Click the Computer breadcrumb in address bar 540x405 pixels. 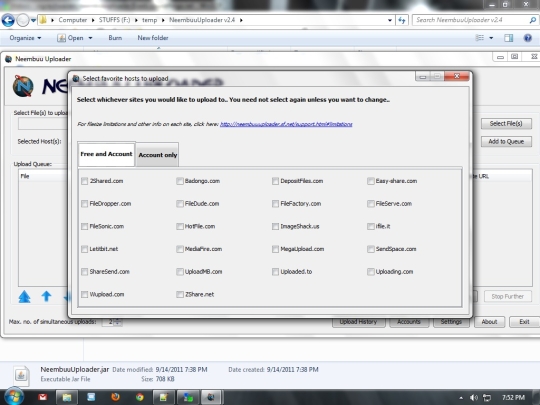(x=73, y=20)
